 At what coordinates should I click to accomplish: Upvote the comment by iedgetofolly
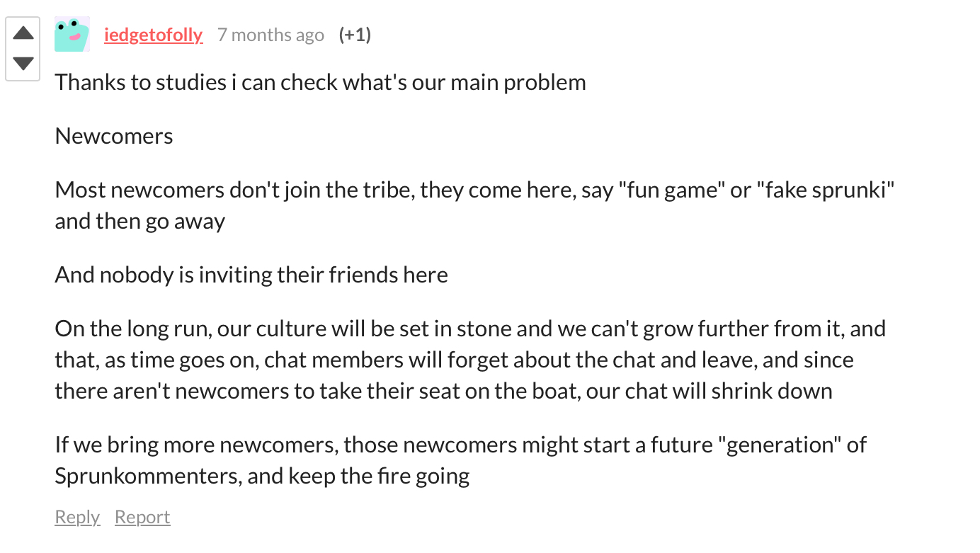click(23, 33)
